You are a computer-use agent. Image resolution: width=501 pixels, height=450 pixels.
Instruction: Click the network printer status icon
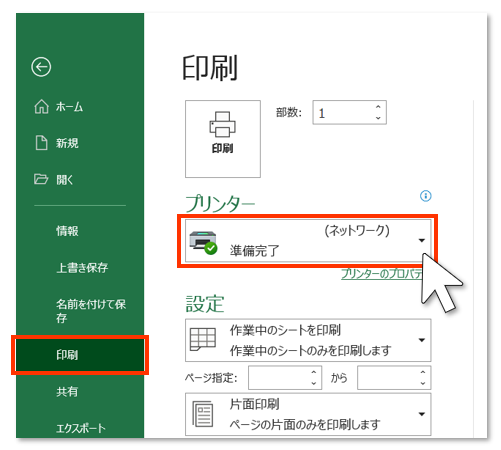(203, 242)
